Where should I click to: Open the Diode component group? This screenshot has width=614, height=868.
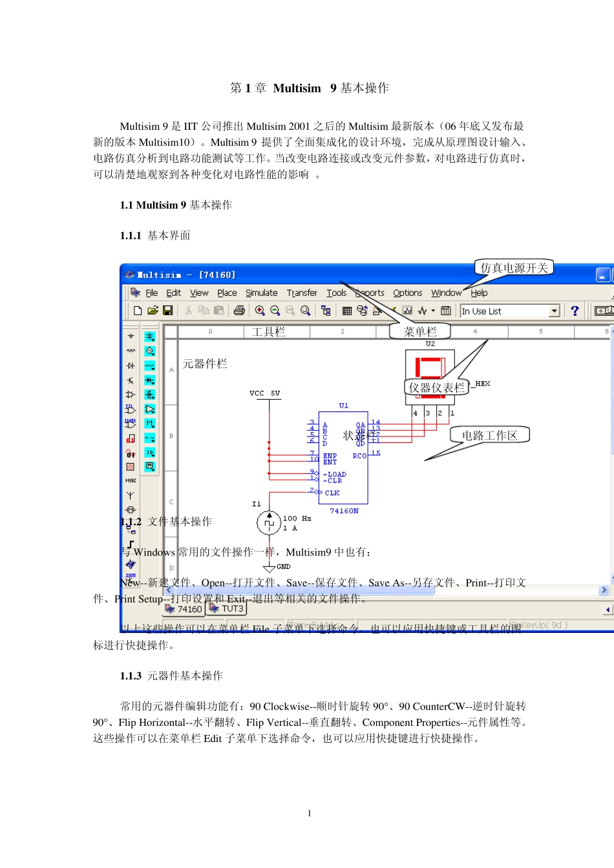click(131, 366)
